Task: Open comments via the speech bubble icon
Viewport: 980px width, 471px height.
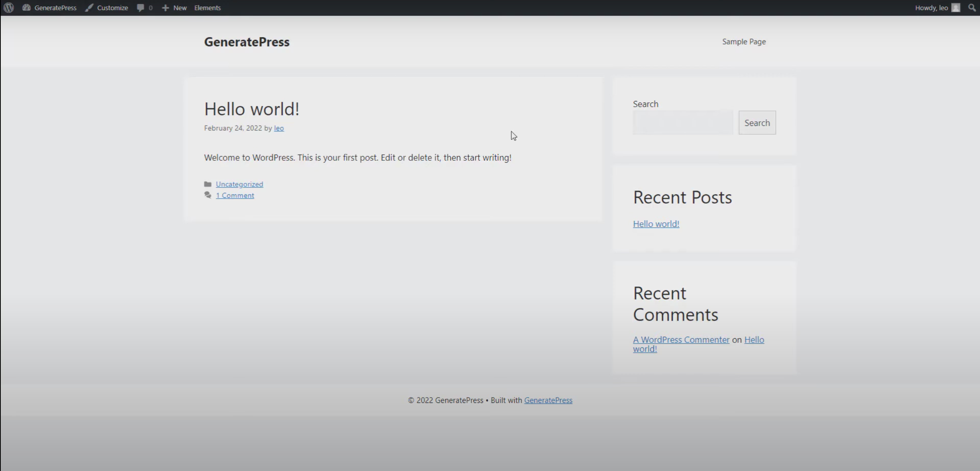Action: [x=141, y=8]
